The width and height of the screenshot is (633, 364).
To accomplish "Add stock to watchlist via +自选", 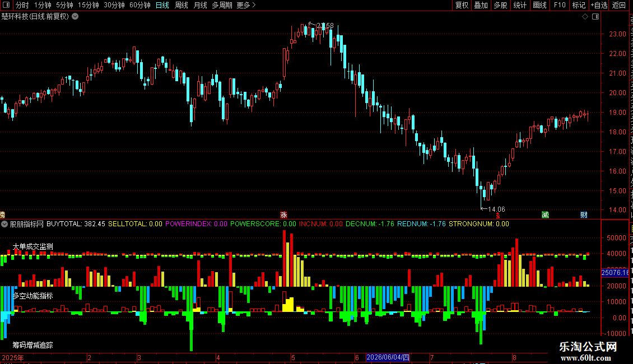I will [599, 5].
